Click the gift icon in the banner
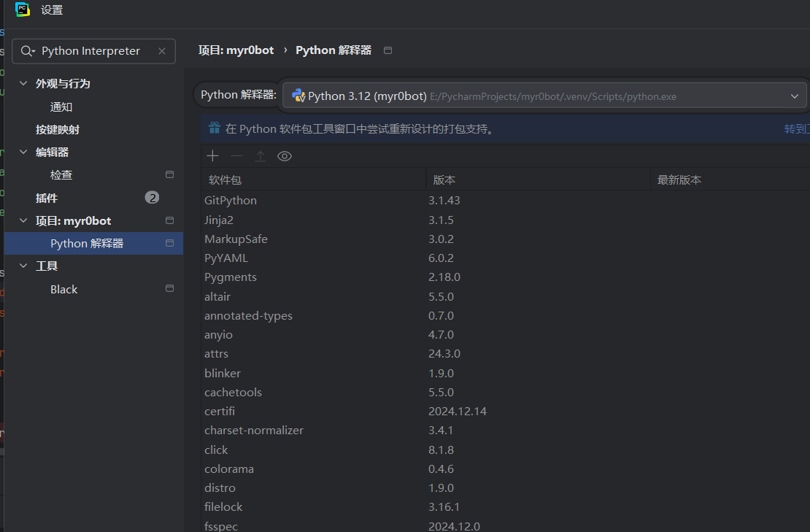This screenshot has width=810, height=532. (215, 128)
